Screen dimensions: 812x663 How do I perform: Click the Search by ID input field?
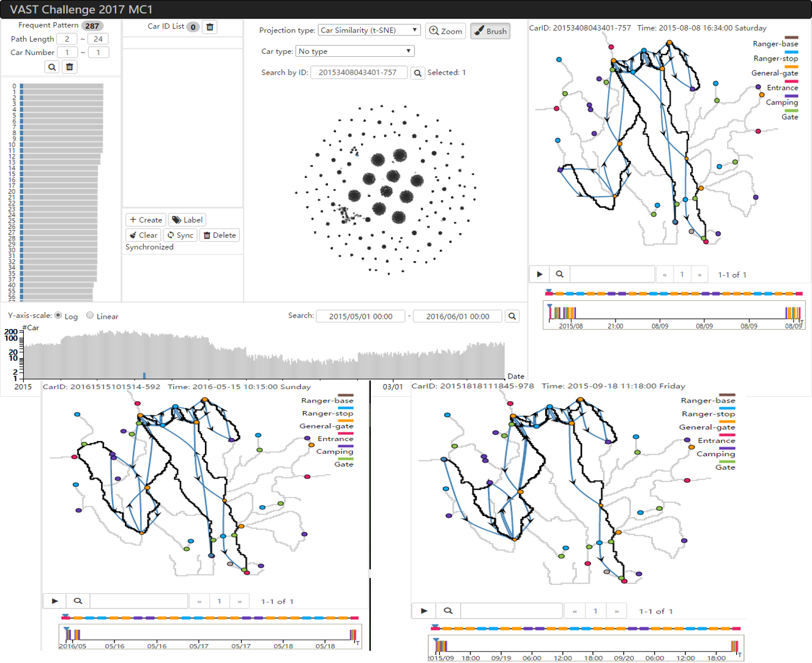tap(358, 73)
